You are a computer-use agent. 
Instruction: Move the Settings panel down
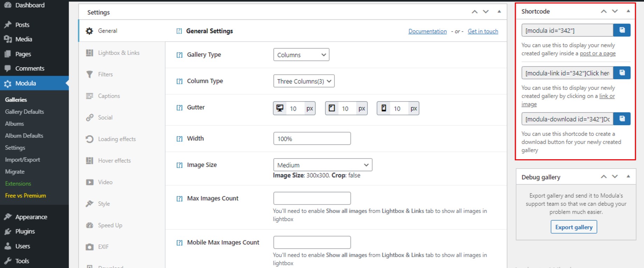486,12
